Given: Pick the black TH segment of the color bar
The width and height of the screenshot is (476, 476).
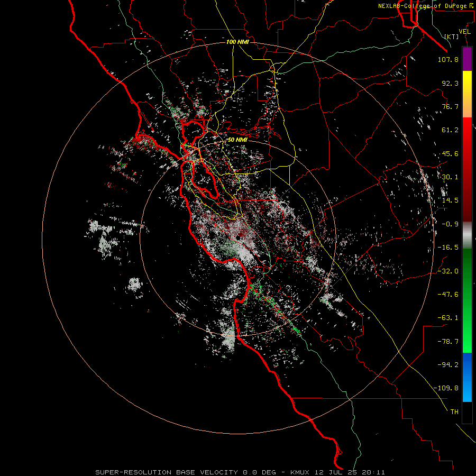Looking at the screenshot, I should (x=467, y=413).
